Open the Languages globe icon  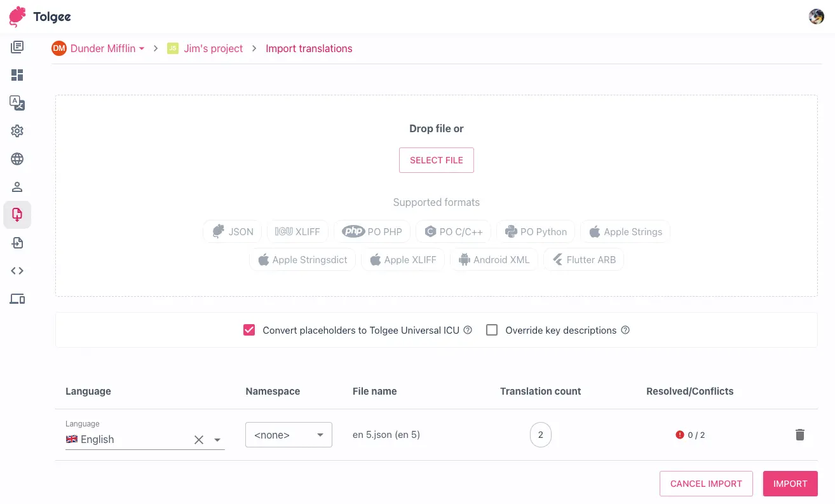(x=17, y=159)
